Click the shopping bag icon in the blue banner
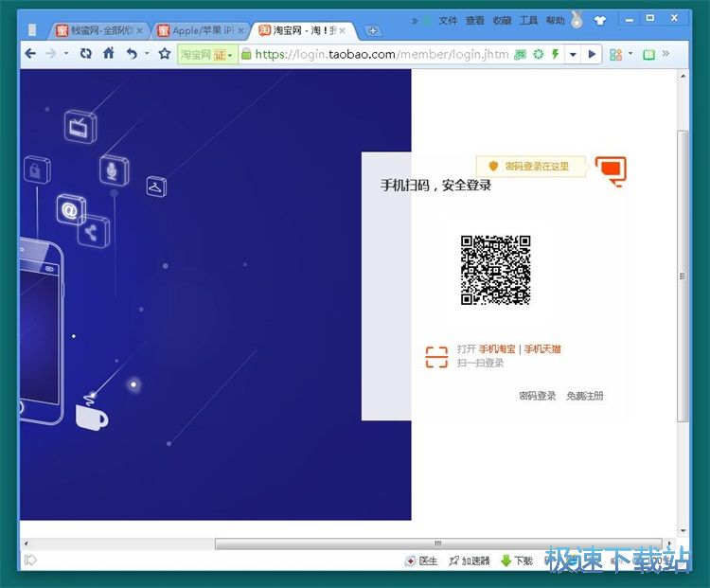The height and width of the screenshot is (588, 710). coord(37,169)
